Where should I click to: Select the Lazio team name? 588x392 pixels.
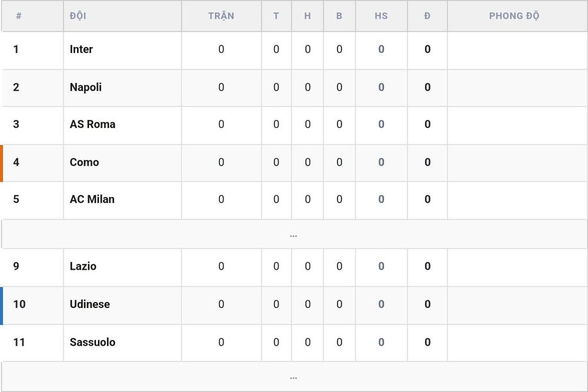[x=83, y=266]
